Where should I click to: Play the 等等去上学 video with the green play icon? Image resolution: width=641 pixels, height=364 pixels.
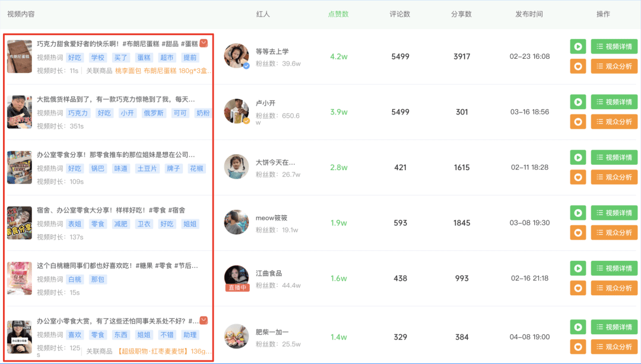[578, 46]
